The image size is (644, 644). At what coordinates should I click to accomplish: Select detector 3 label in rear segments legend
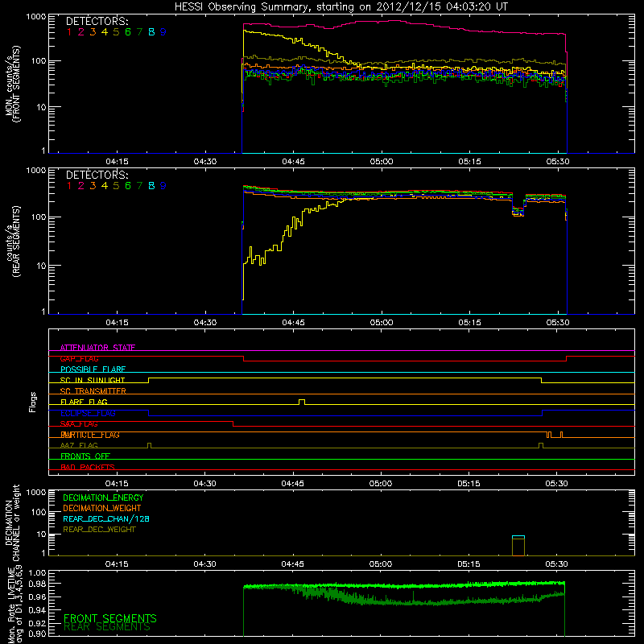[93, 186]
